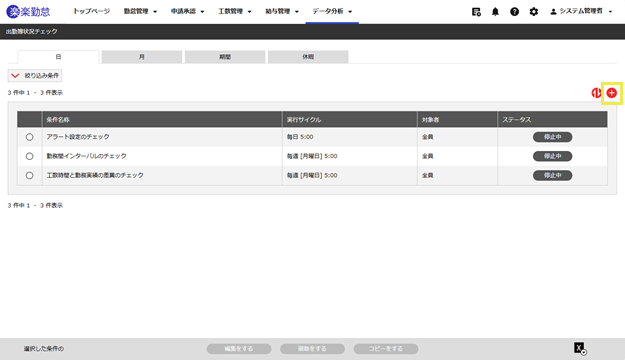Toggle 停止中 status for 工数時間と勤務実績の差異のチェック
This screenshot has height=360, width=625.
point(552,175)
